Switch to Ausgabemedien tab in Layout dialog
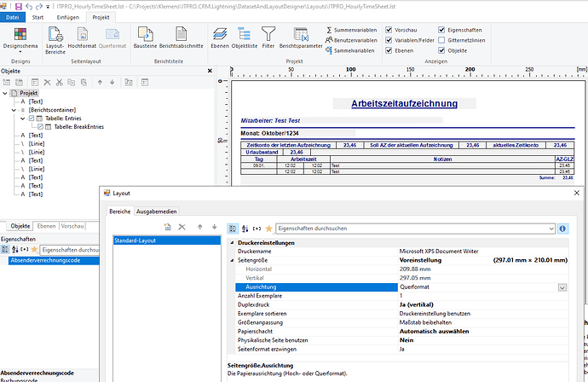Screen dimensions: 588x382 (x=156, y=211)
